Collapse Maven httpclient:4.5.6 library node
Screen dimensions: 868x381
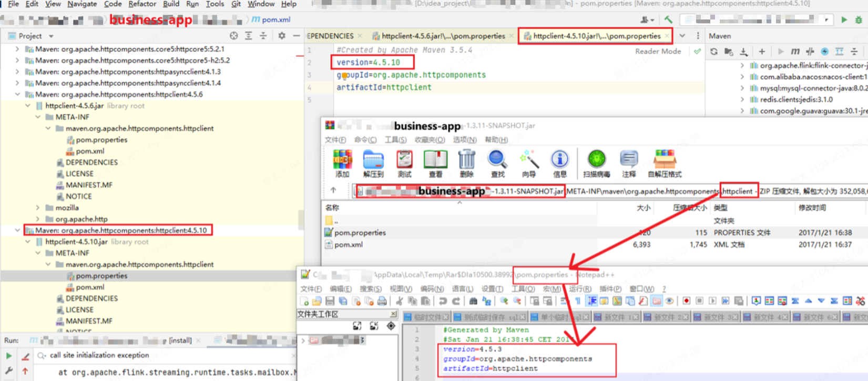pos(17,94)
